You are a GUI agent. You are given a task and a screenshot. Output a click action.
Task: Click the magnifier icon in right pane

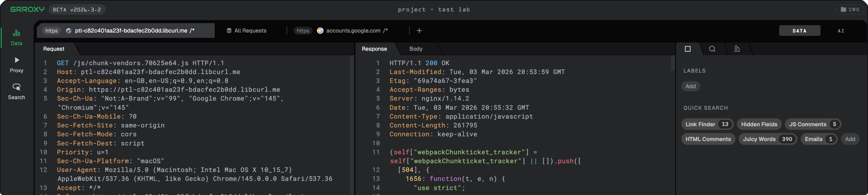[712, 49]
